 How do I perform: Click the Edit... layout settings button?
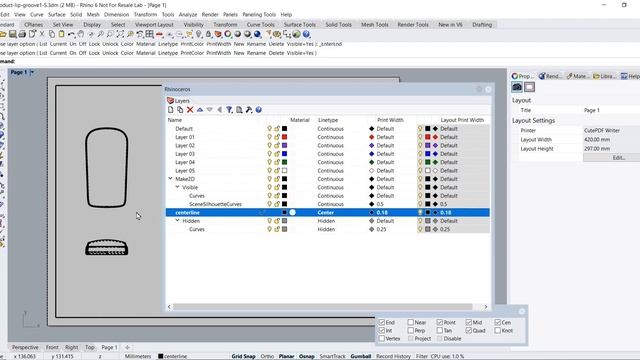pos(619,158)
